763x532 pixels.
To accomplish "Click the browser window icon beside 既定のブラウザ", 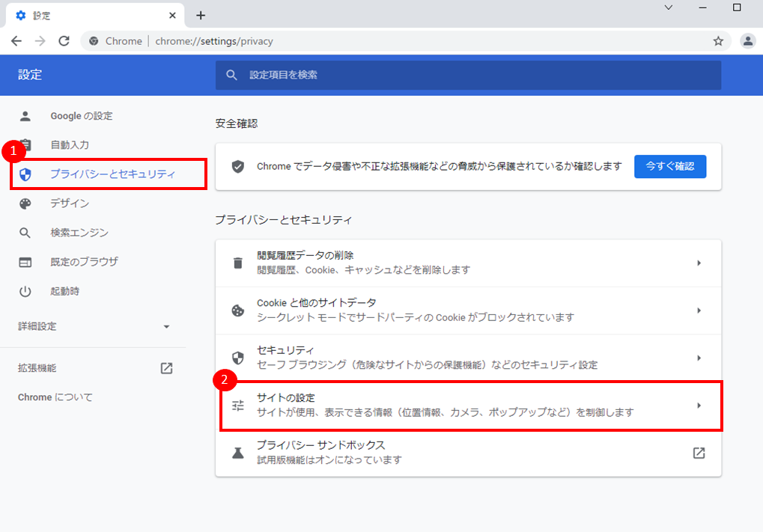I will [25, 262].
